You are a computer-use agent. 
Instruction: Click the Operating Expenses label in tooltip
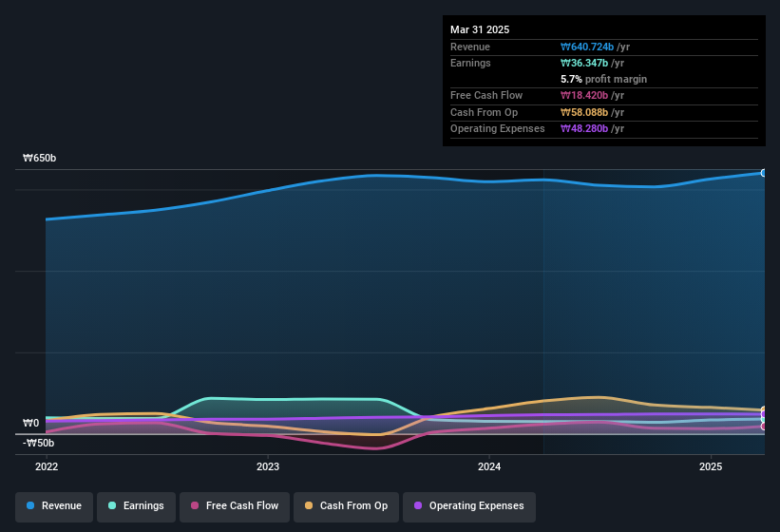(x=498, y=129)
